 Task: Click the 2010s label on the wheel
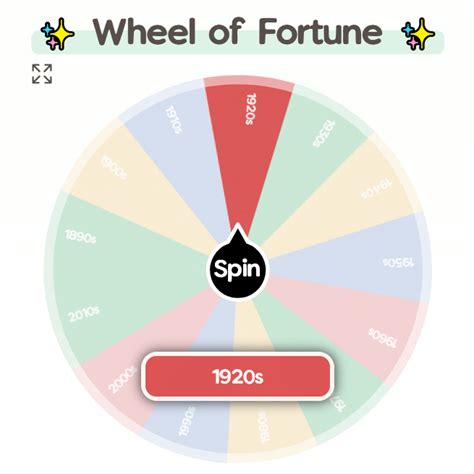[x=83, y=314]
